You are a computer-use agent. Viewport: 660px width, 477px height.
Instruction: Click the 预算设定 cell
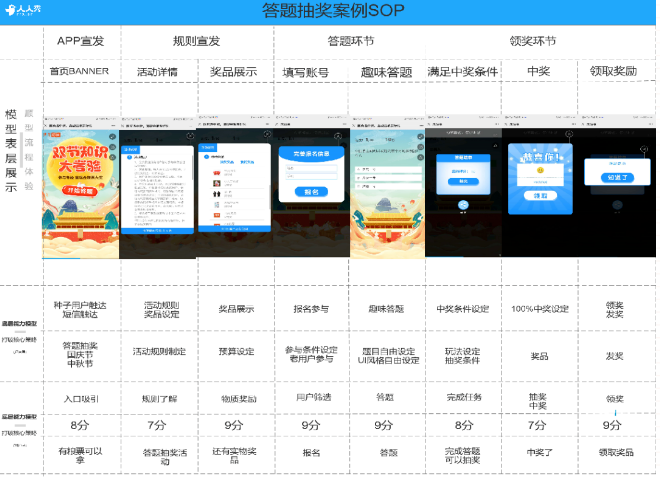click(x=236, y=351)
